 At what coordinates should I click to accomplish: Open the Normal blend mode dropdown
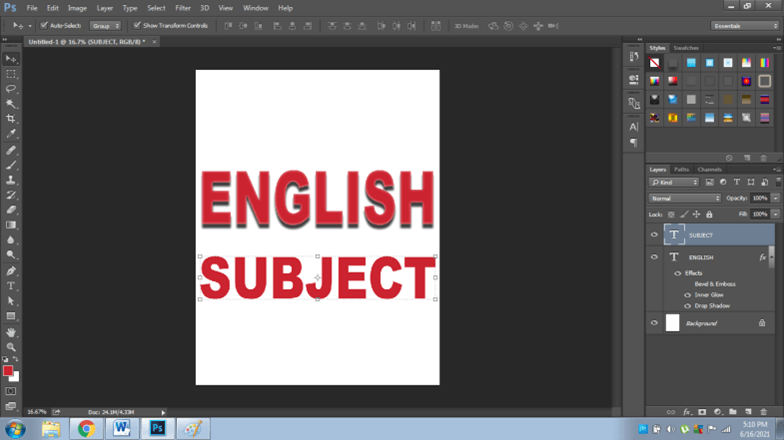point(684,198)
